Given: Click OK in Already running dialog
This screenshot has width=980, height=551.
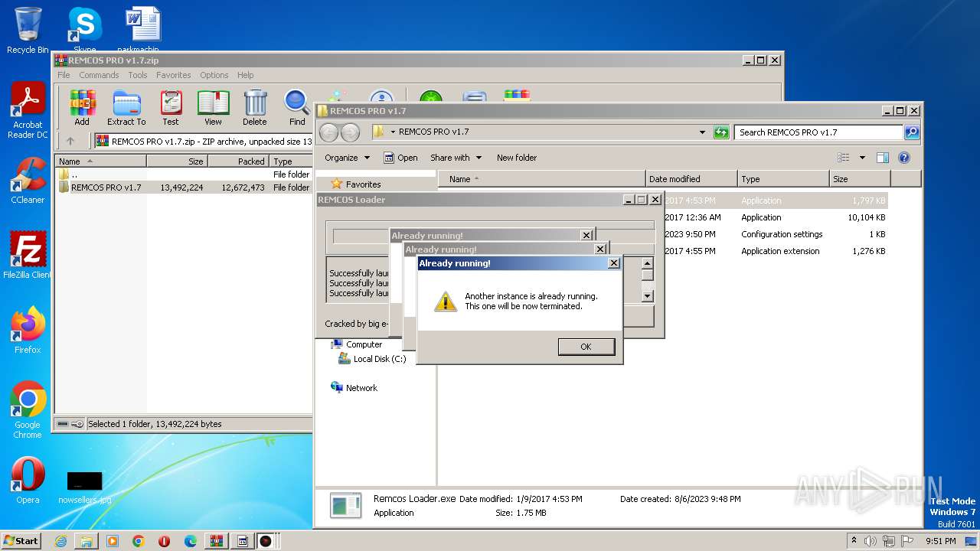Looking at the screenshot, I should pyautogui.click(x=586, y=347).
